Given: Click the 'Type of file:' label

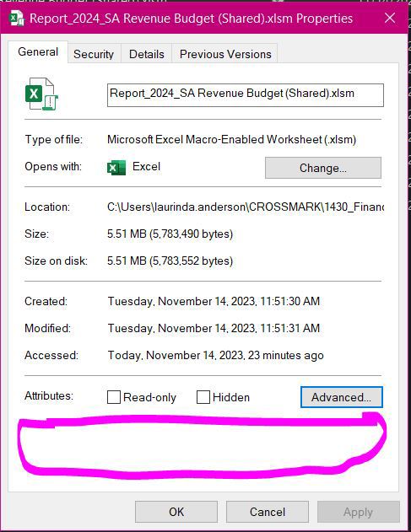Looking at the screenshot, I should point(54,139).
